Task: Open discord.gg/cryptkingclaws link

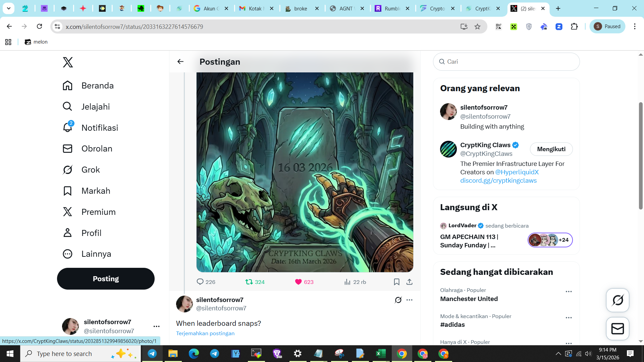Action: tap(498, 180)
